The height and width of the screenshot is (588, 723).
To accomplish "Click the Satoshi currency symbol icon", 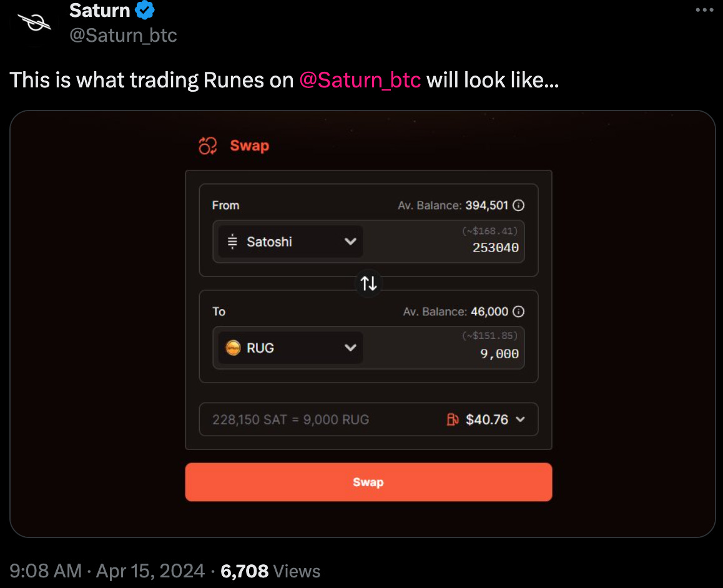I will coord(232,242).
